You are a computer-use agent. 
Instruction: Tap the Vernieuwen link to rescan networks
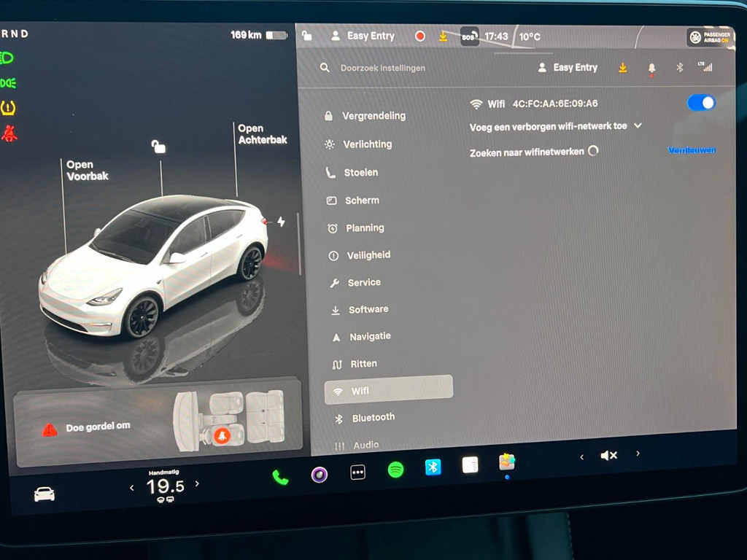tap(691, 149)
